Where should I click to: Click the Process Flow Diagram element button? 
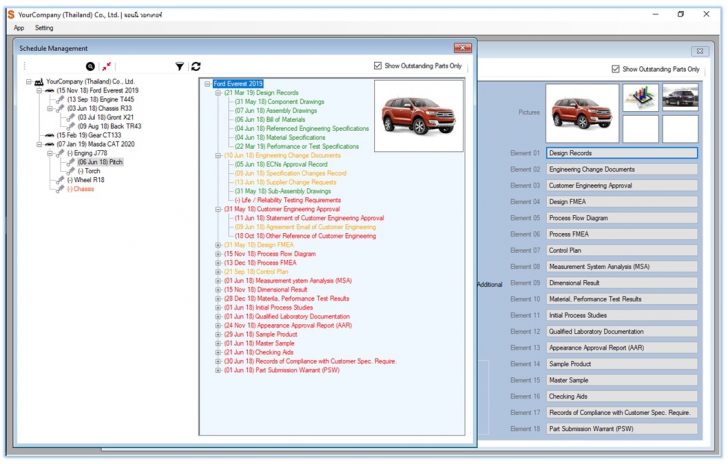620,218
